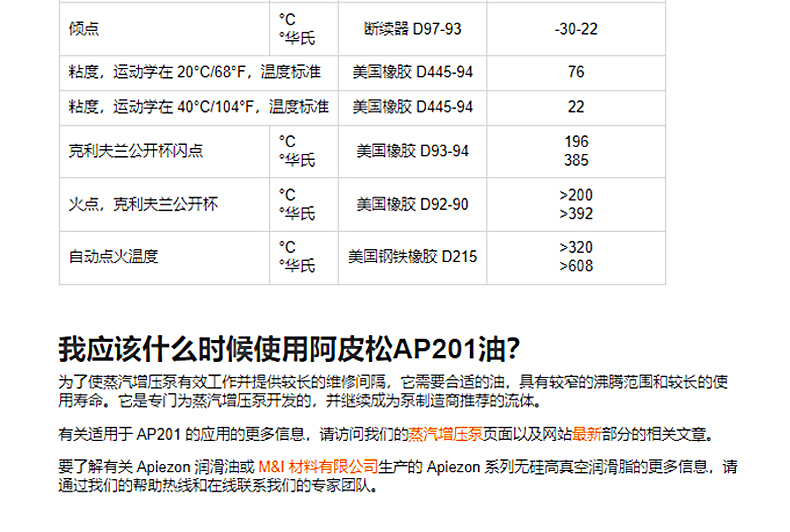Click the 40°C/104°F viscosity row label
790x532 pixels.
point(198,107)
